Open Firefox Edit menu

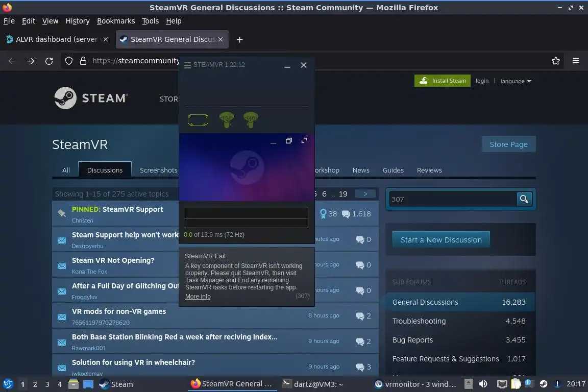(x=29, y=21)
